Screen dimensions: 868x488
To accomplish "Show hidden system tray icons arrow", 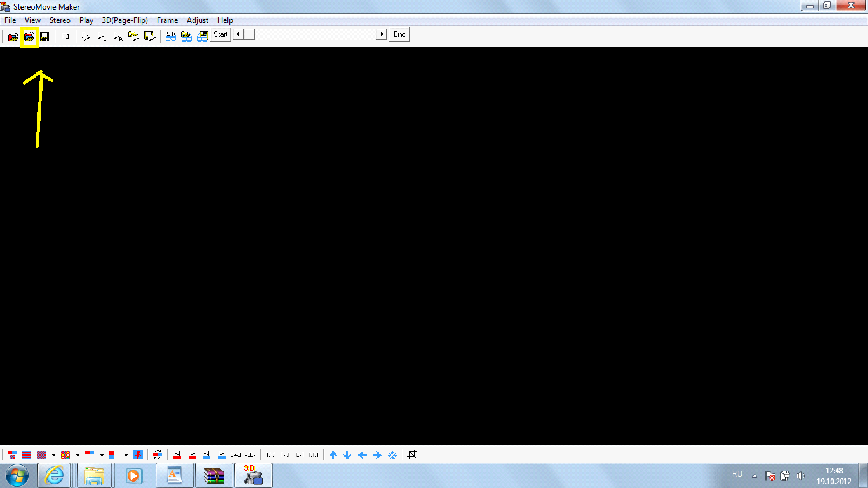I will pyautogui.click(x=754, y=476).
